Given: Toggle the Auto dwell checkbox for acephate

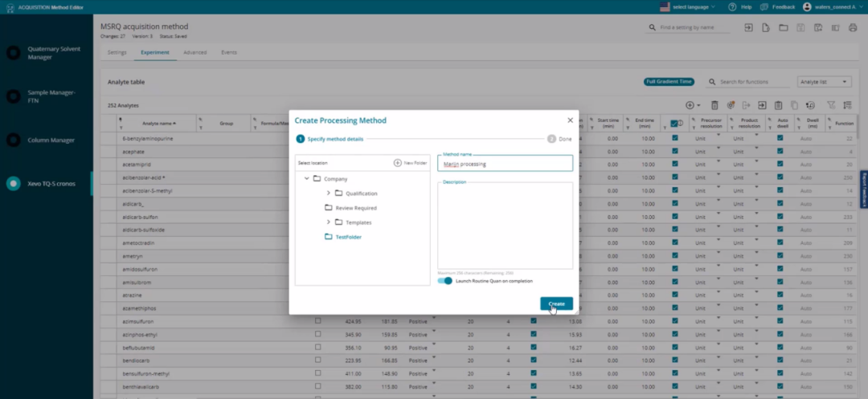Looking at the screenshot, I should pyautogui.click(x=780, y=151).
